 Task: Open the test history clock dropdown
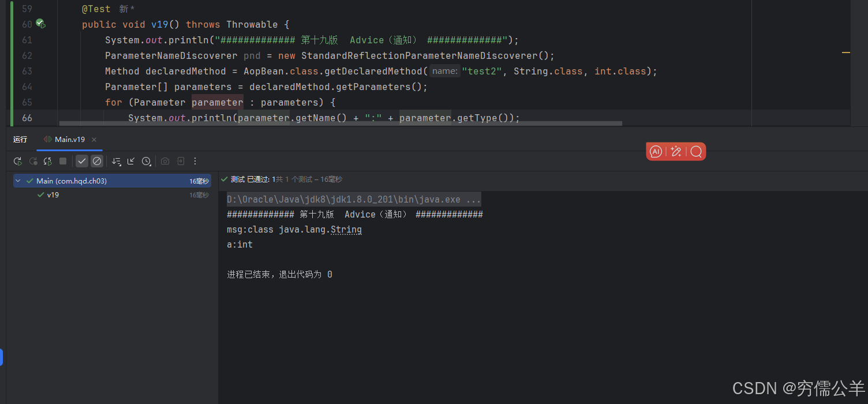[147, 161]
